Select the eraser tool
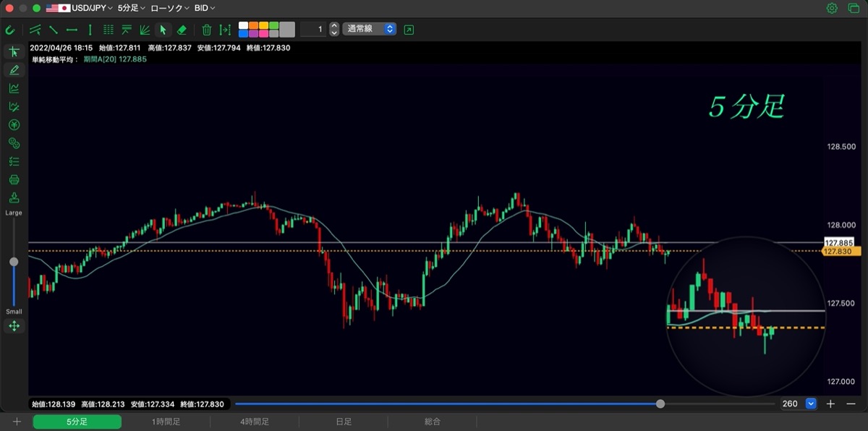This screenshot has width=868, height=431. tap(182, 30)
